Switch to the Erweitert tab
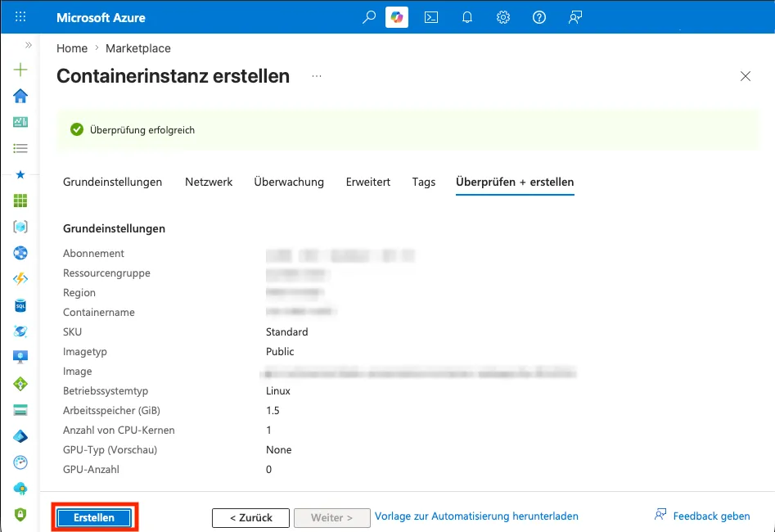Viewport: 775px width, 532px height. point(368,182)
